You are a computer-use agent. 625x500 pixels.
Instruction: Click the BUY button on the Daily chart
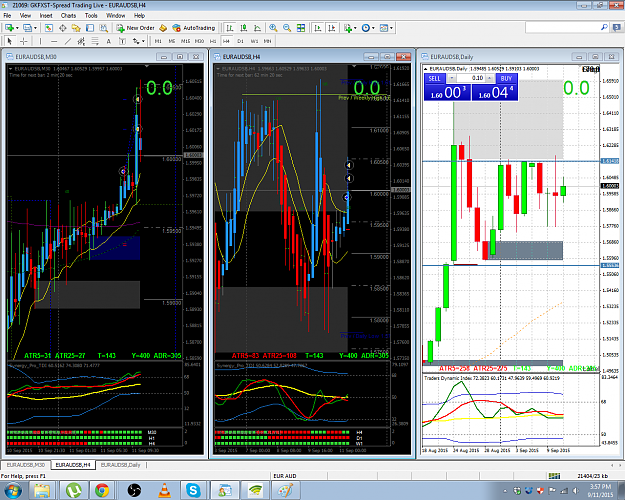pos(506,78)
